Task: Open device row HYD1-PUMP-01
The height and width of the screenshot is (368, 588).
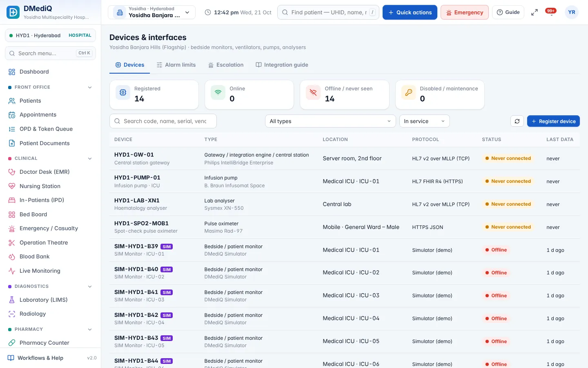Action: (x=345, y=181)
